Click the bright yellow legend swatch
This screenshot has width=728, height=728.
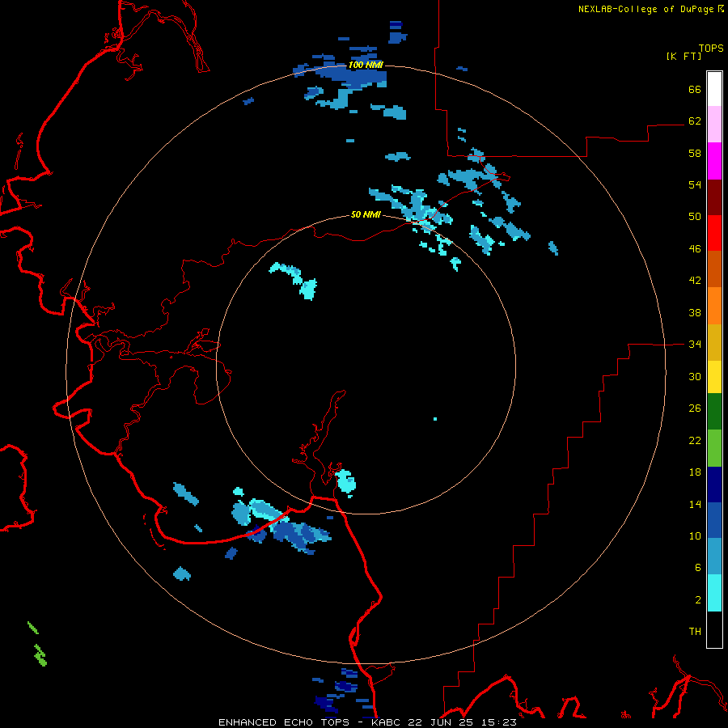point(714,377)
